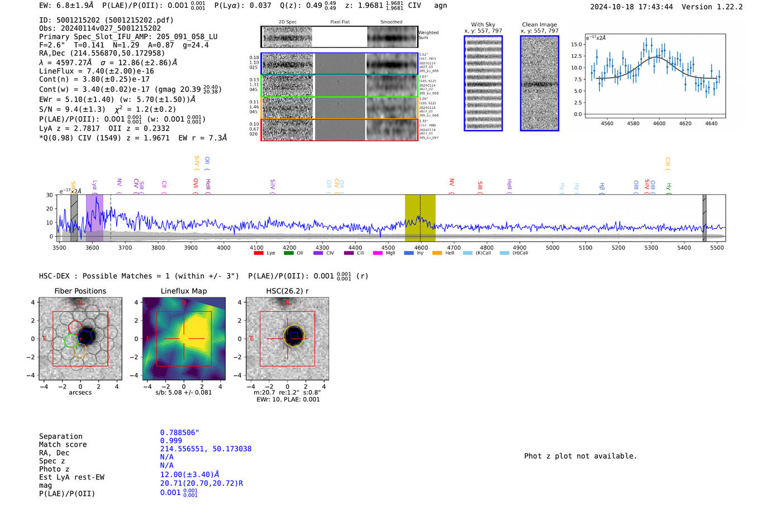Image resolution: width=782 pixels, height=532 pixels.
Task: Click the orange HeII legend swatch
Action: coord(437,253)
